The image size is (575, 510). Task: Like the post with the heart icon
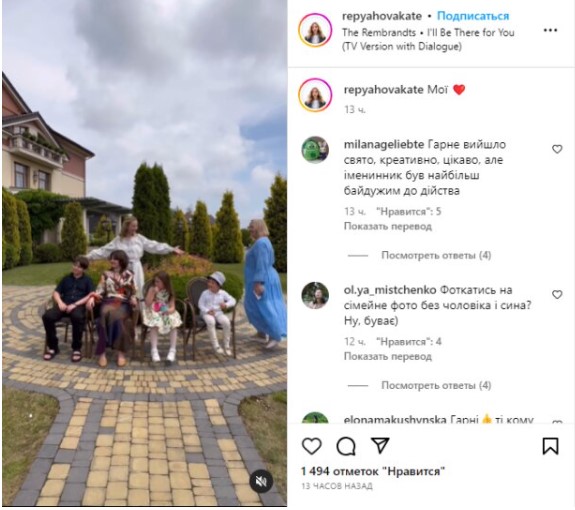[312, 447]
